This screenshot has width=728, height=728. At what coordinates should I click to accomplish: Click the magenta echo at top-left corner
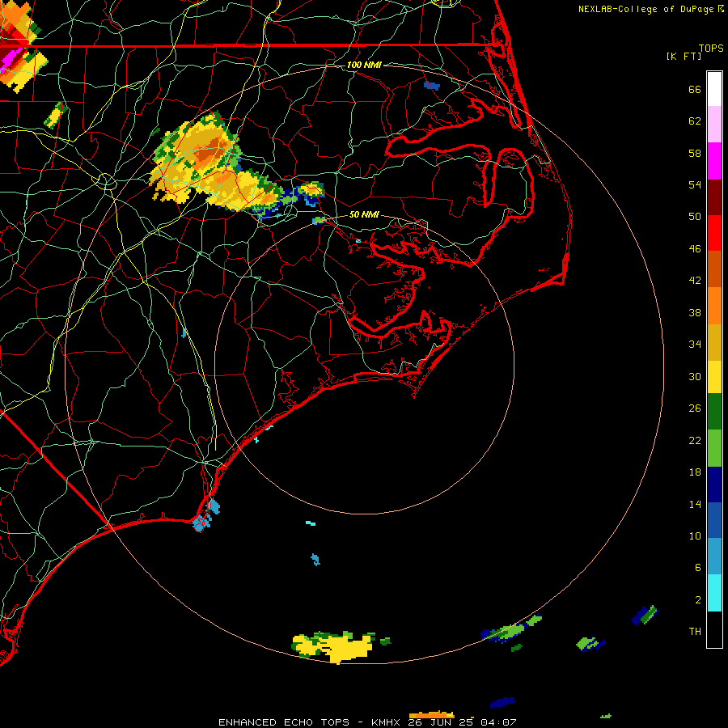[11, 59]
